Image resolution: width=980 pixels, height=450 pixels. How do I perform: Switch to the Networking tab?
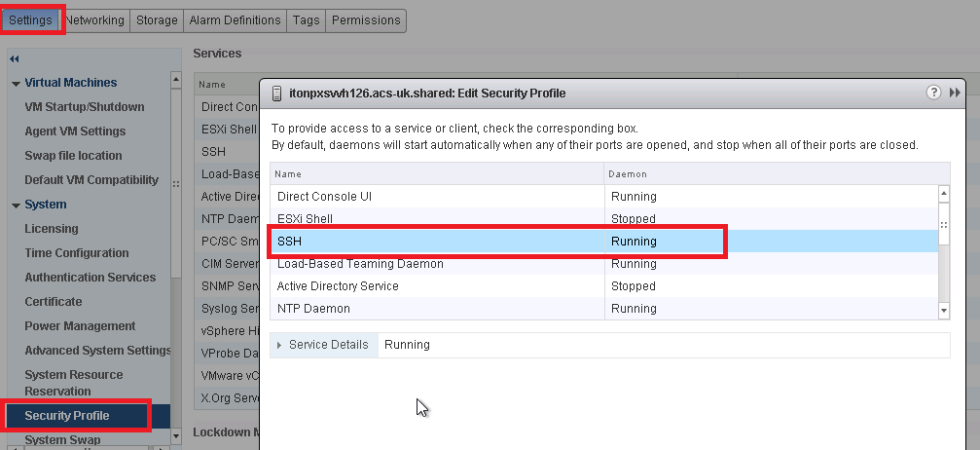click(x=95, y=20)
